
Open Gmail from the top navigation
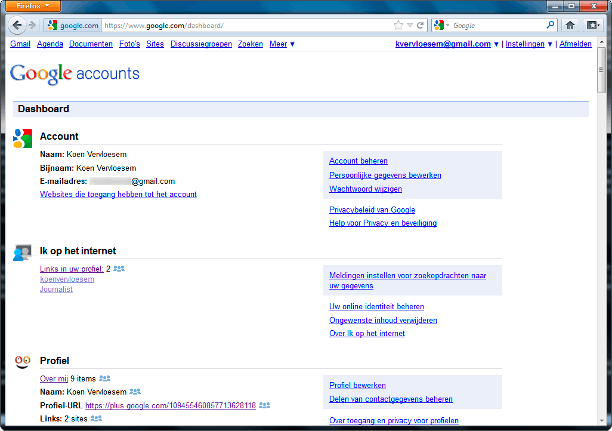tap(20, 44)
